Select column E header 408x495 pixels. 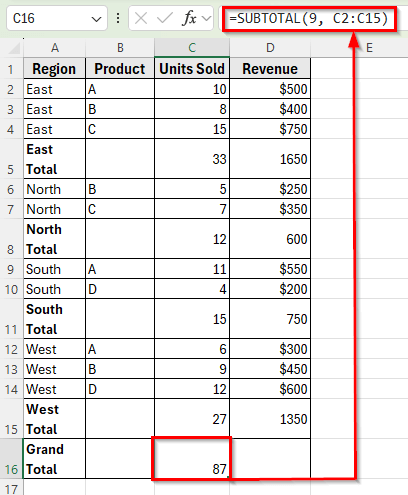pos(369,48)
